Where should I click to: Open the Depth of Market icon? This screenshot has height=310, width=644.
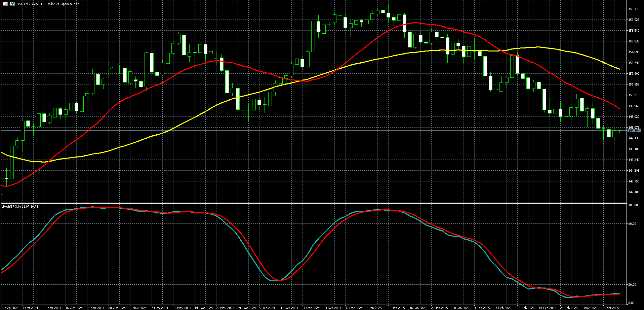[x=12, y=4]
